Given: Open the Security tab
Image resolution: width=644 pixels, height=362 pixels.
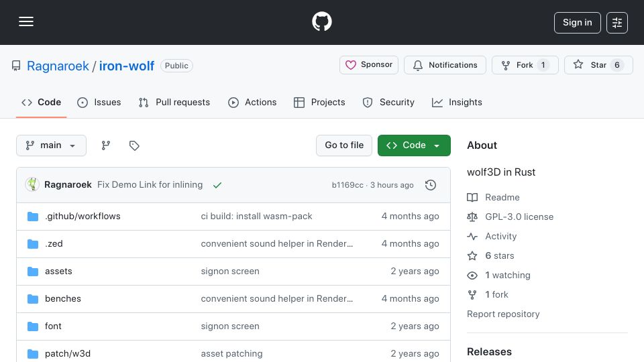Looking at the screenshot, I should (x=388, y=102).
